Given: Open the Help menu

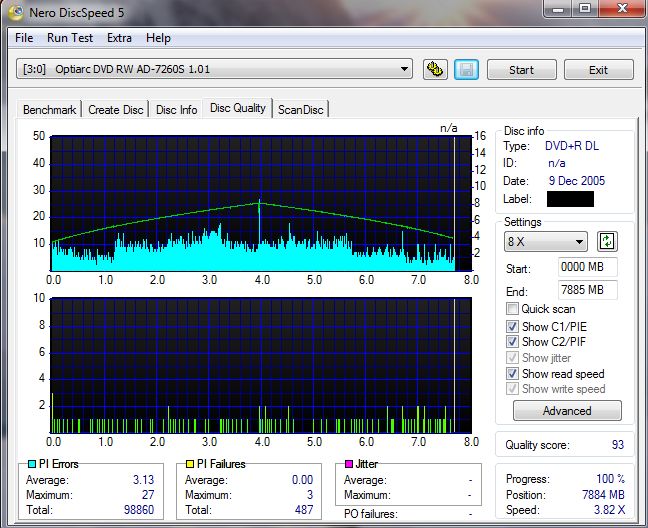Looking at the screenshot, I should click(x=158, y=38).
